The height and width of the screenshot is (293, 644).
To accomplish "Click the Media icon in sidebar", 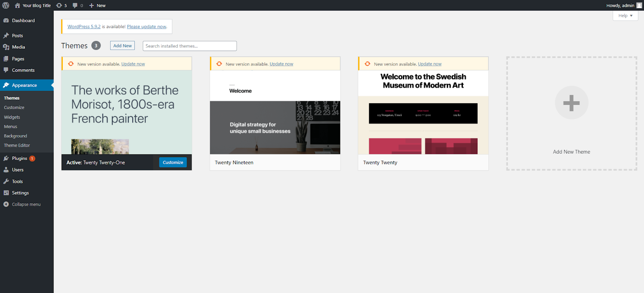I will 6,47.
